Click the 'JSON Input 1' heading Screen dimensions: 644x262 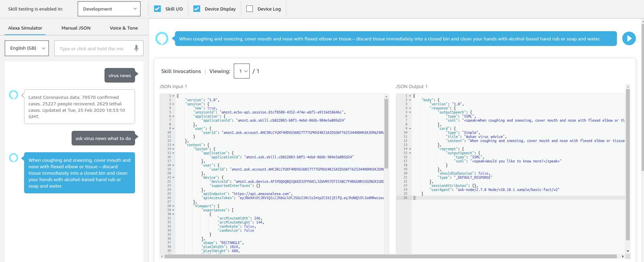[173, 86]
